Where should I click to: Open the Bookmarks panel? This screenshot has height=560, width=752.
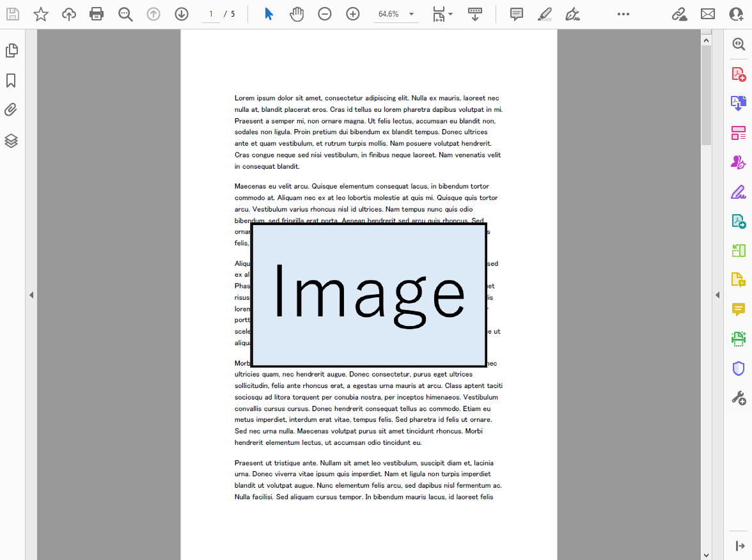point(12,81)
